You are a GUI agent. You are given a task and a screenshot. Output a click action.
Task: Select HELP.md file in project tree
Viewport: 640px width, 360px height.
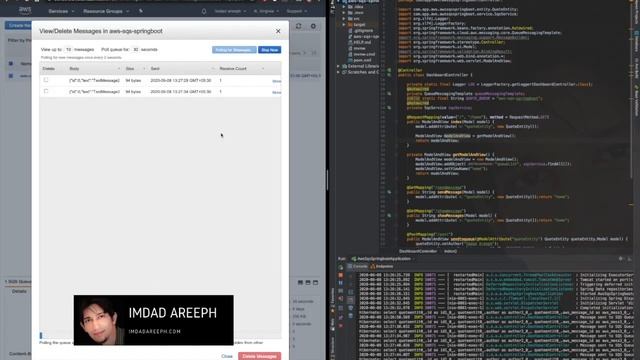tap(362, 42)
